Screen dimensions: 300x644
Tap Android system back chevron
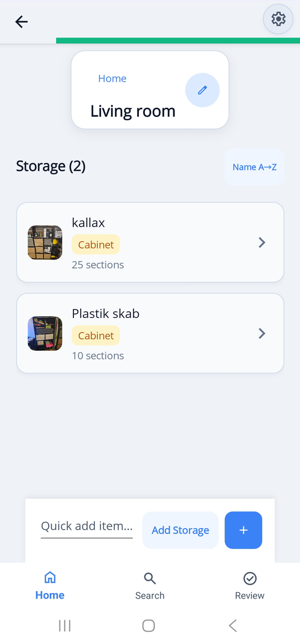click(233, 626)
